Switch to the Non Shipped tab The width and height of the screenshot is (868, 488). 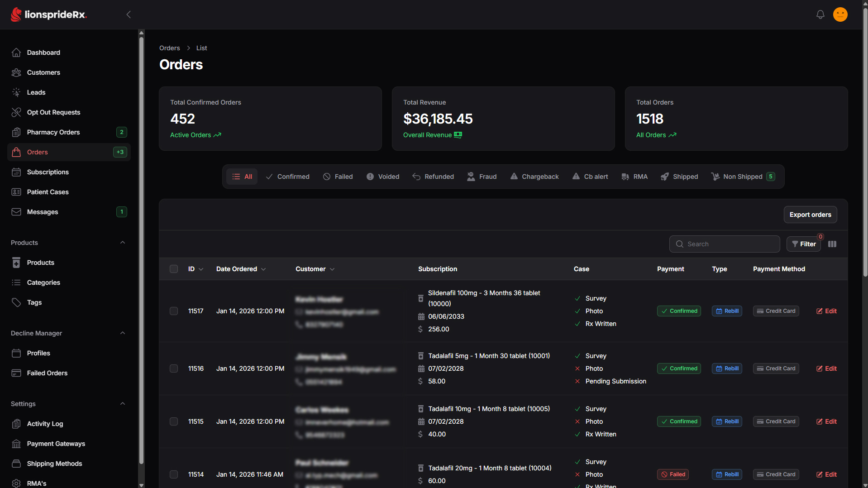(743, 177)
